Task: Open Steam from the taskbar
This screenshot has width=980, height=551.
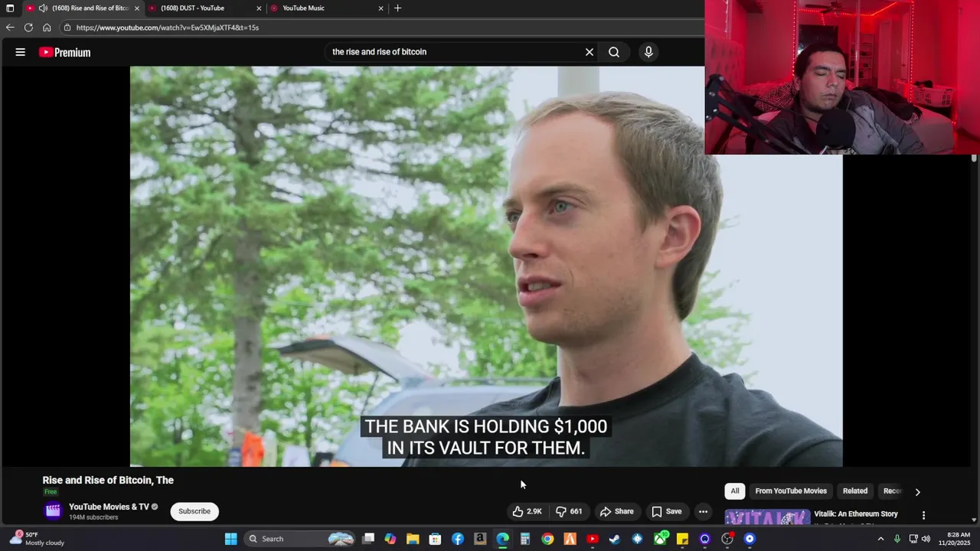Action: (615, 539)
